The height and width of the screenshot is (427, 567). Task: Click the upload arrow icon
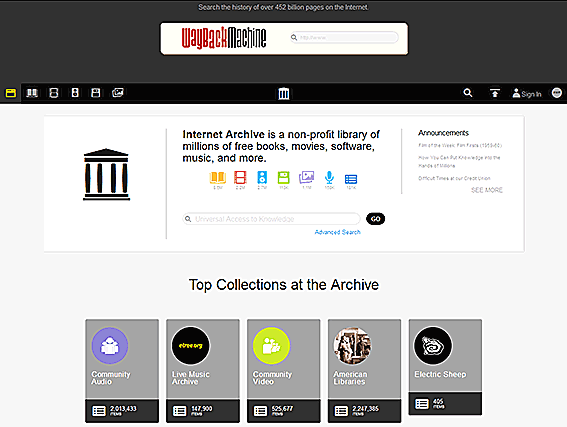point(495,93)
